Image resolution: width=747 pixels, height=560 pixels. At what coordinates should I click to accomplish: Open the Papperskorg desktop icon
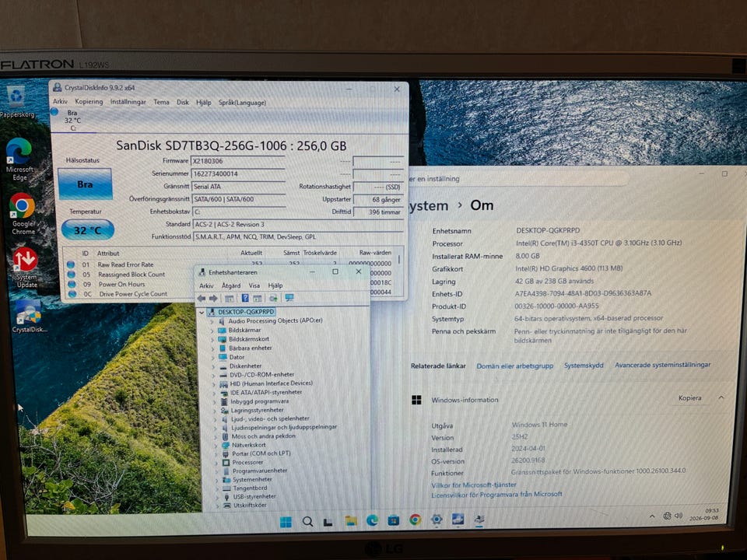coord(16,102)
